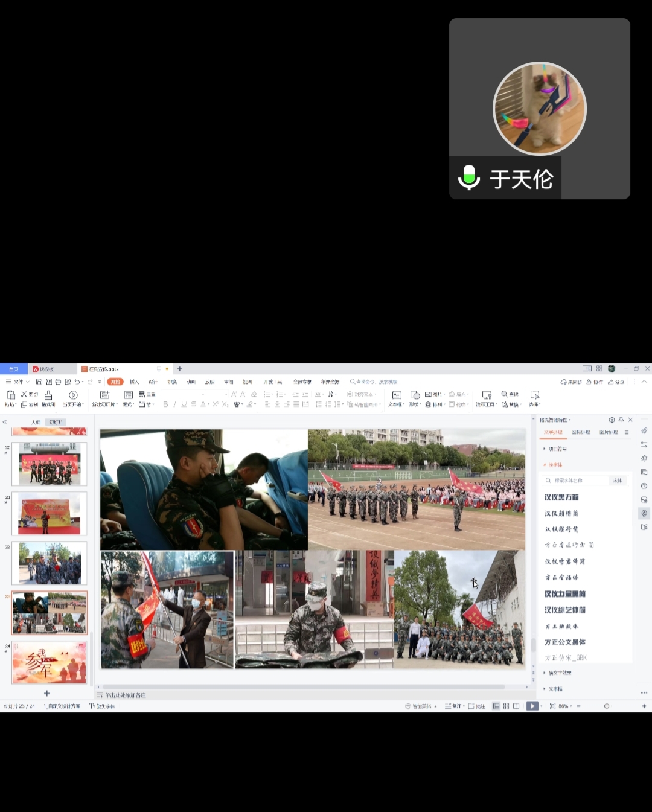
Task: Click the Undo arrow in quick toolbar
Action: click(77, 382)
